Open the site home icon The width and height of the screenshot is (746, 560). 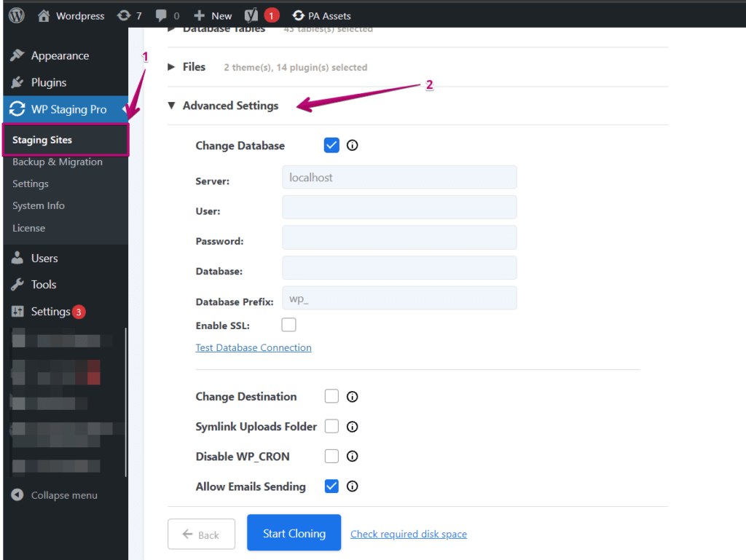44,16
